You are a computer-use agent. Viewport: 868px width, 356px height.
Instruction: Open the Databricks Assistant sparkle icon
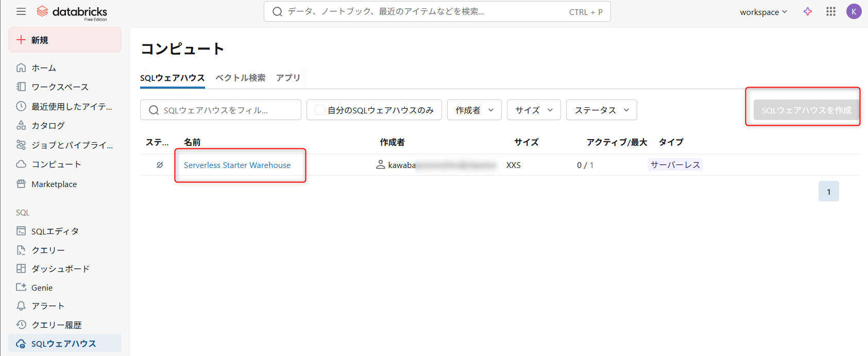point(808,11)
